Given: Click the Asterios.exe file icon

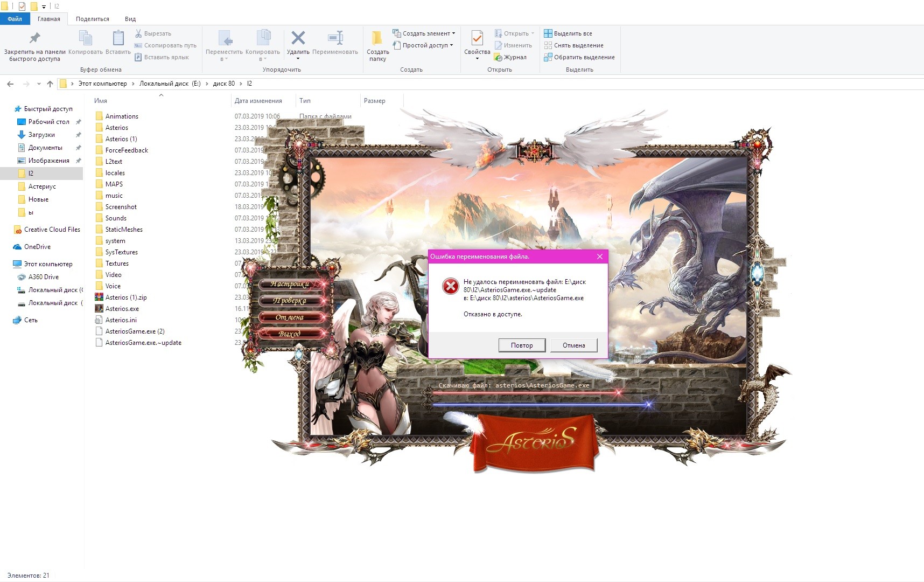Looking at the screenshot, I should [99, 309].
